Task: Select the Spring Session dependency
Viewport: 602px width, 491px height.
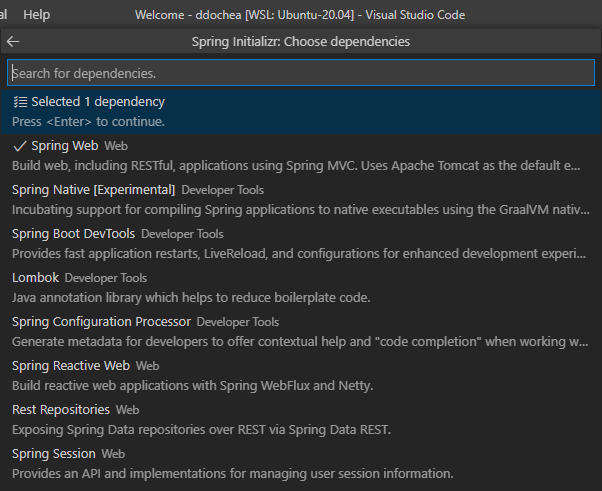Action: (301, 464)
